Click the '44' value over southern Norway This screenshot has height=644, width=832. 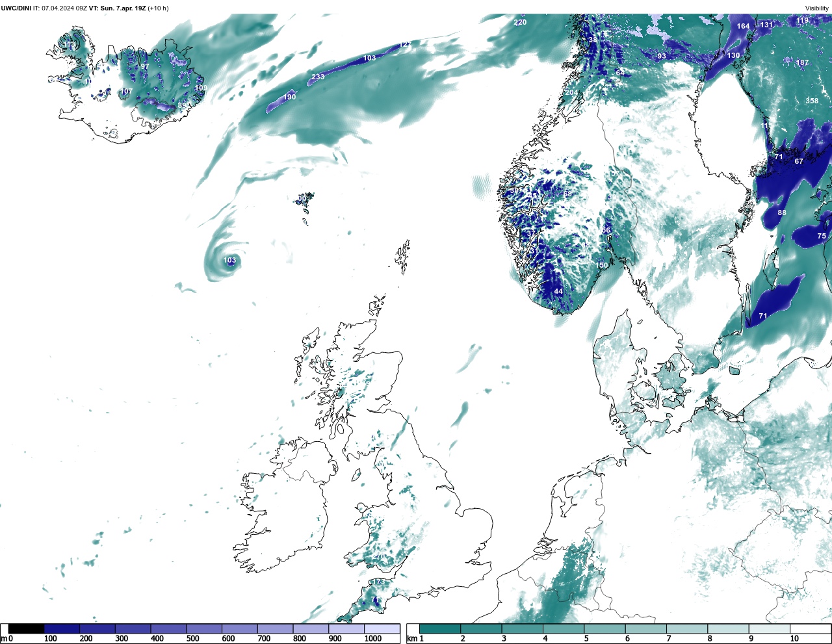[x=558, y=291]
